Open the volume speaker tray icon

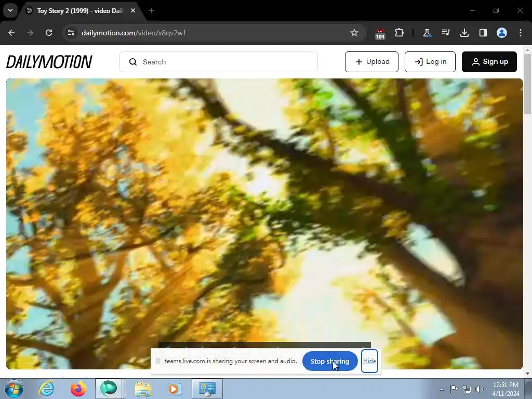pyautogui.click(x=480, y=389)
